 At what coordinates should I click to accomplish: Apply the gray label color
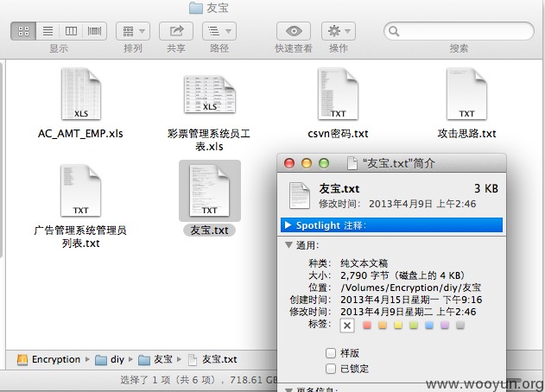[x=460, y=325]
